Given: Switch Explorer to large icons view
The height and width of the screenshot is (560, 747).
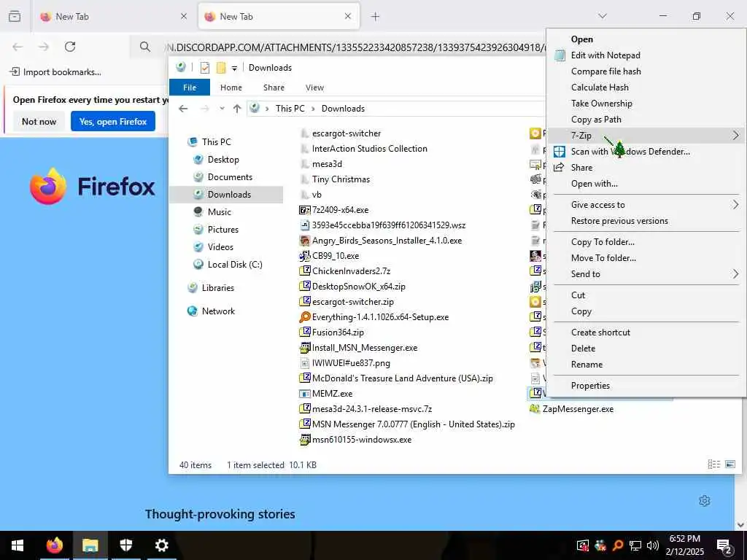Looking at the screenshot, I should (x=730, y=464).
